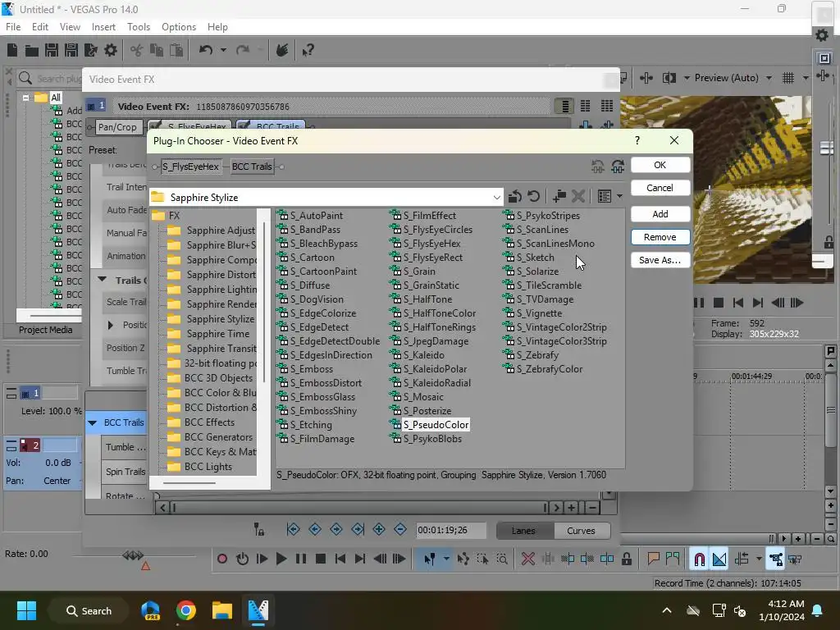
Task: Click Cancel in Plug-In Chooser
Action: pyautogui.click(x=660, y=188)
